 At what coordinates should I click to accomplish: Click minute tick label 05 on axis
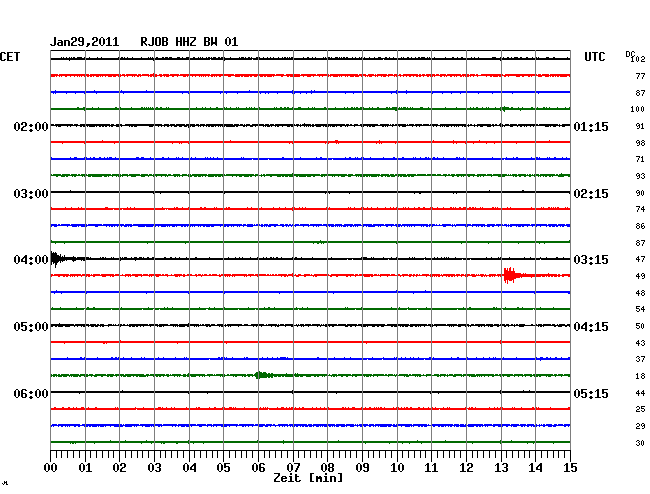(x=223, y=468)
